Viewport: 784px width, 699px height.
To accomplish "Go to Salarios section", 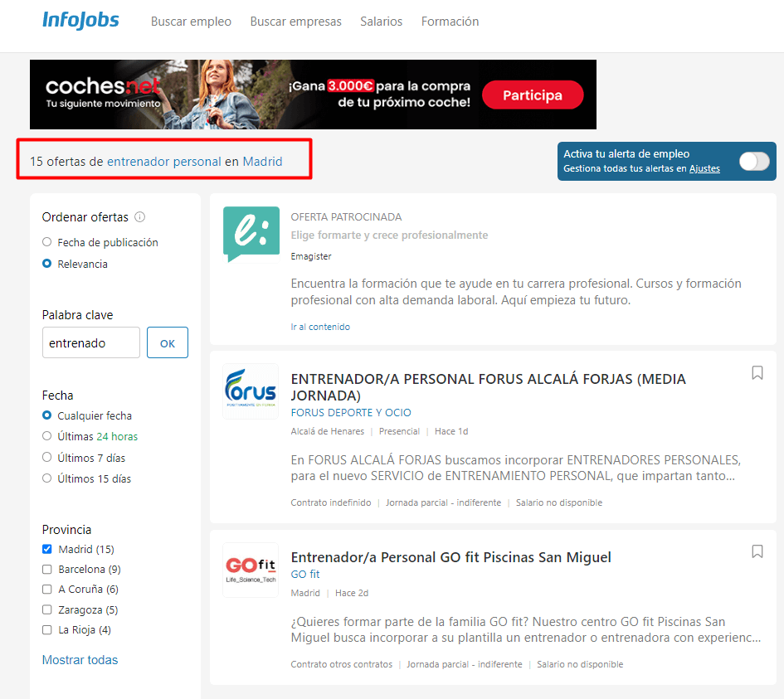I will click(381, 22).
